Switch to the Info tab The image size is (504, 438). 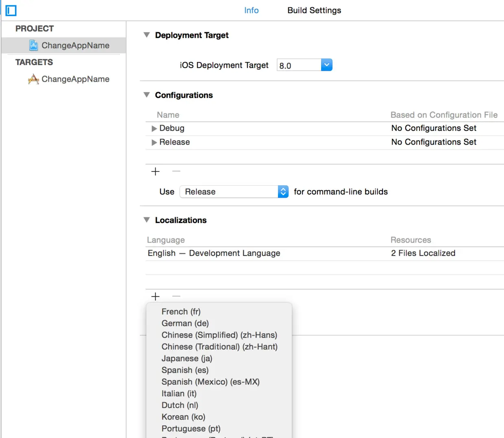pyautogui.click(x=251, y=11)
